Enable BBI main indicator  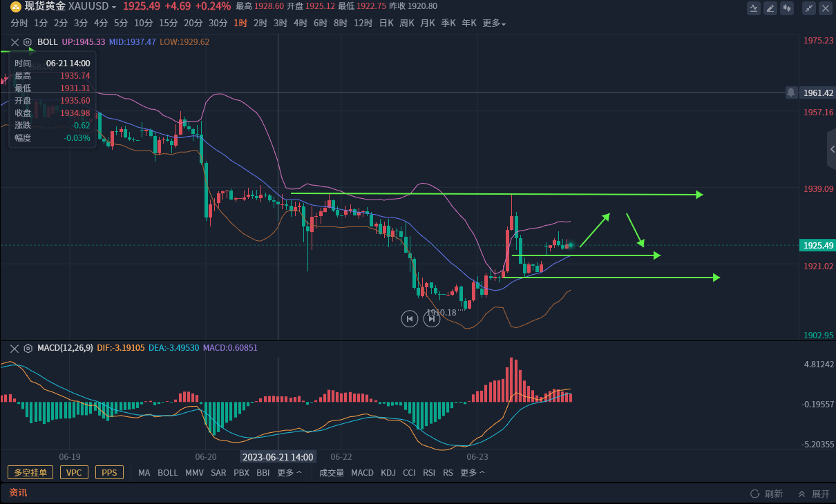click(263, 473)
